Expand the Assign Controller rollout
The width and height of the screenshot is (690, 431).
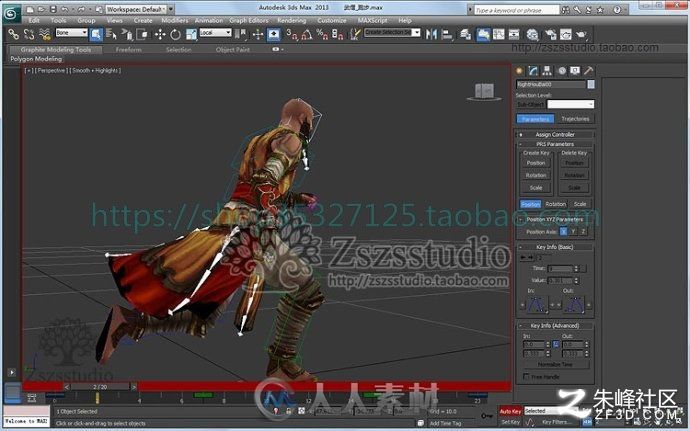tap(555, 134)
